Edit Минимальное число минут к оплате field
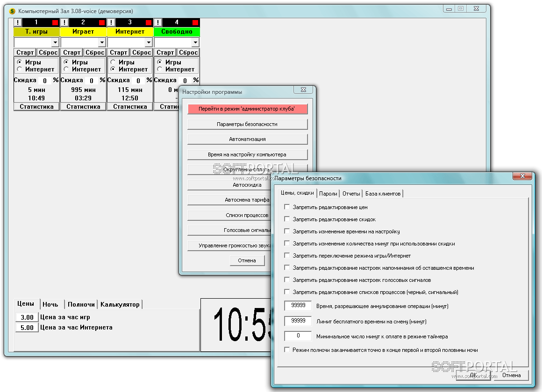542x392 pixels. (298, 336)
